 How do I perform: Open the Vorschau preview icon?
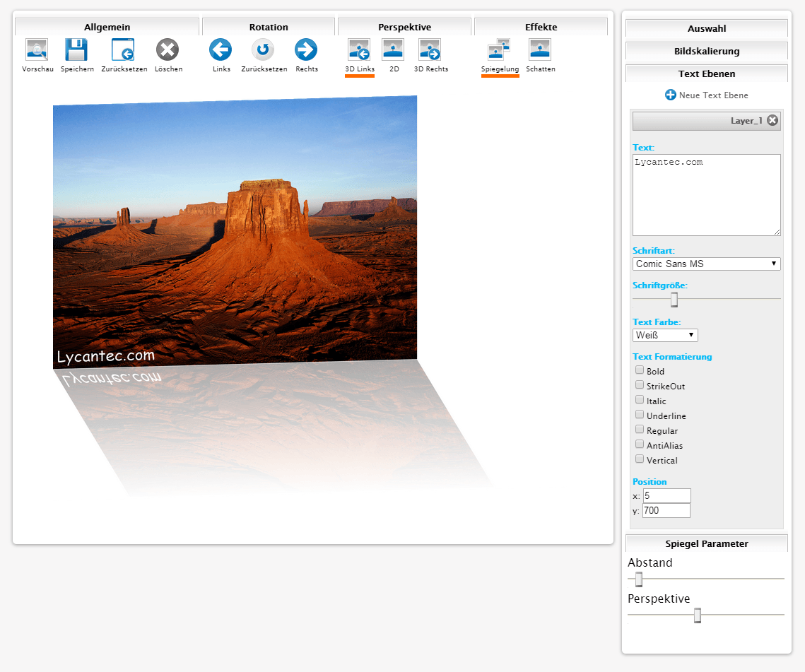coord(37,49)
